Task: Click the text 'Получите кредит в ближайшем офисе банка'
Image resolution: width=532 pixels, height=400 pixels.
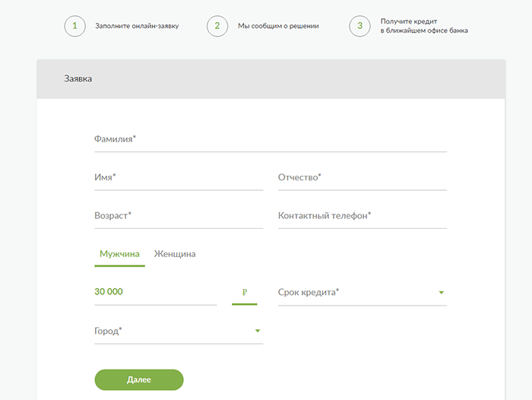Action: pos(424,26)
